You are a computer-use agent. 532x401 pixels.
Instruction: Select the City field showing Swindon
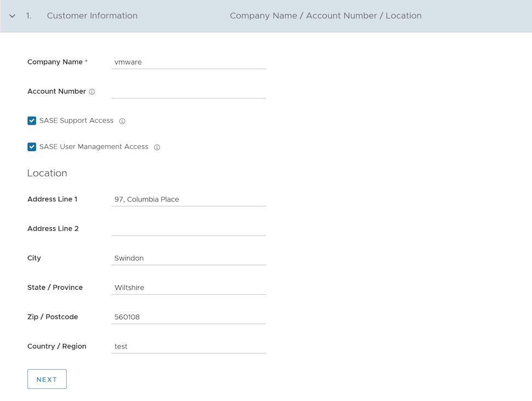[188, 258]
